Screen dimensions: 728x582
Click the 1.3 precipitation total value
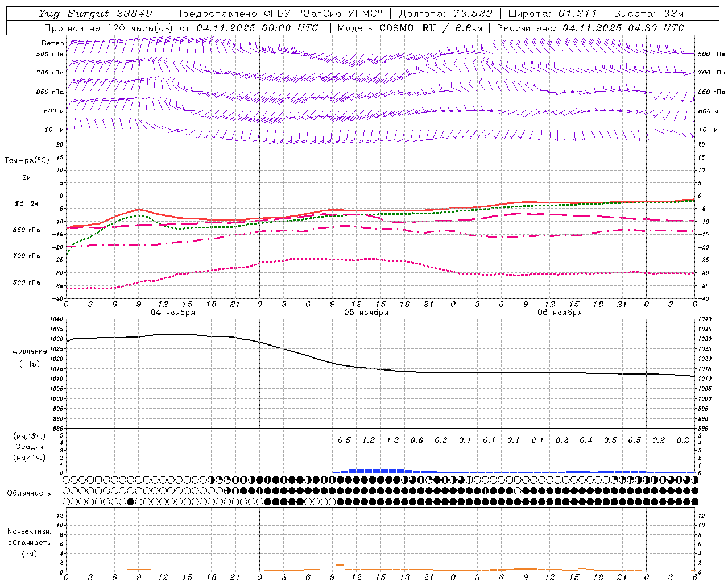coord(392,440)
